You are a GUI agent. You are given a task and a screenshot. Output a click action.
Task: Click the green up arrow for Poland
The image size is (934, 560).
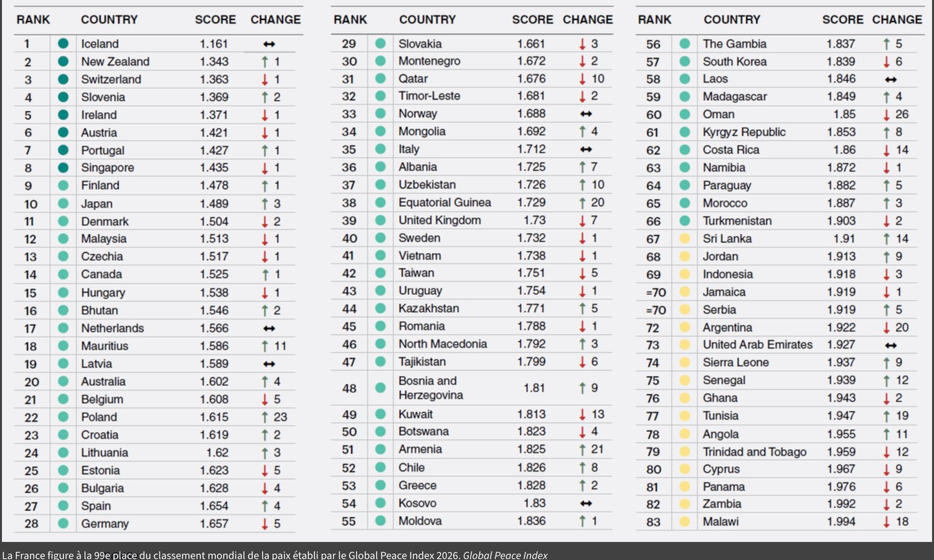click(x=265, y=417)
